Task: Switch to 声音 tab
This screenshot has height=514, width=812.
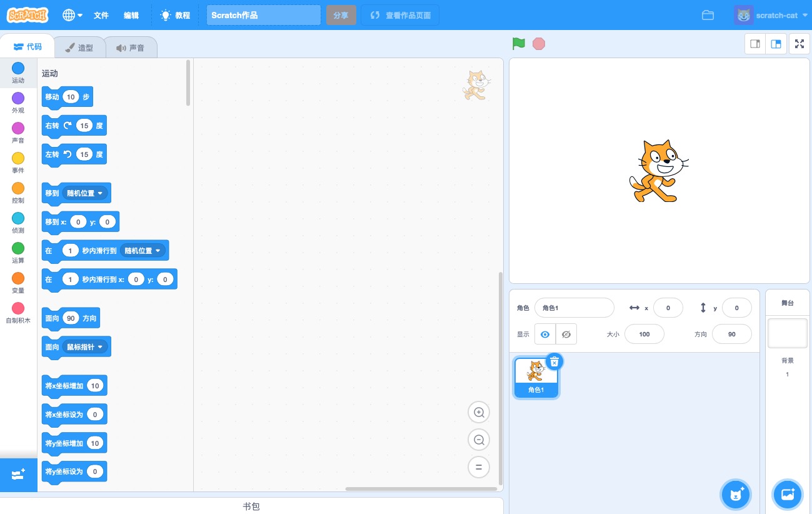Action: pos(130,48)
